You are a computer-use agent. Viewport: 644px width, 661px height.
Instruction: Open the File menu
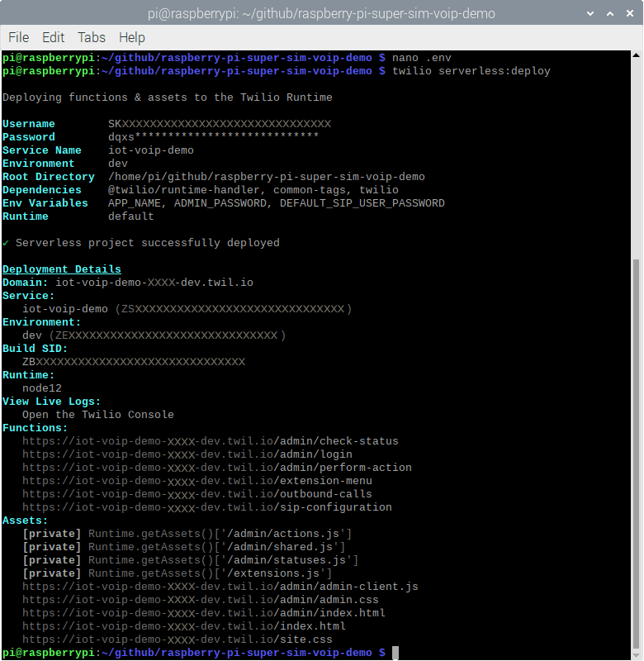coord(18,37)
